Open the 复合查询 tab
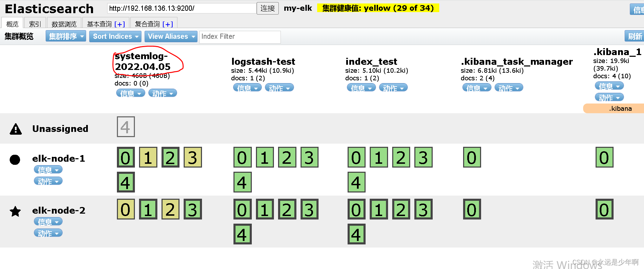The width and height of the screenshot is (644, 269). coord(154,23)
